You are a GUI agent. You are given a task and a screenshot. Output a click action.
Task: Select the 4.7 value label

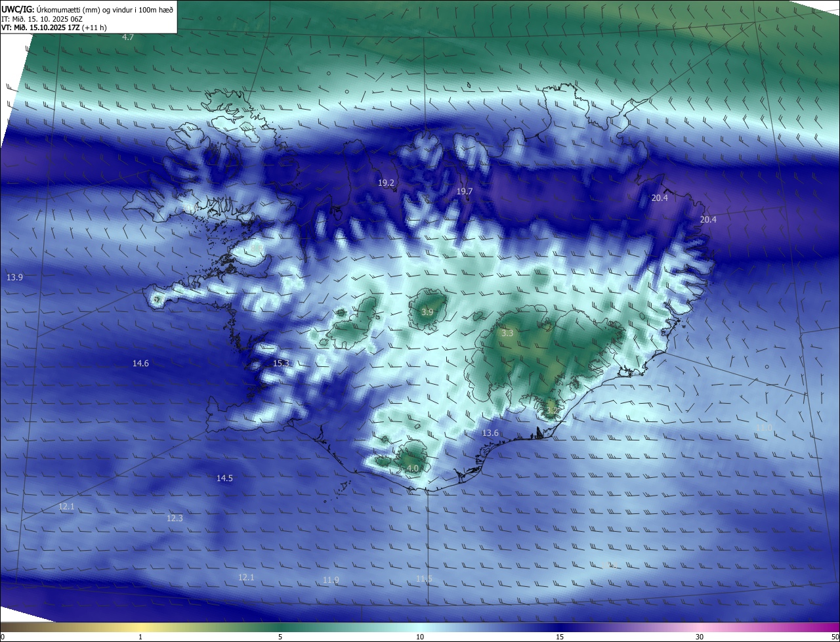coord(128,37)
